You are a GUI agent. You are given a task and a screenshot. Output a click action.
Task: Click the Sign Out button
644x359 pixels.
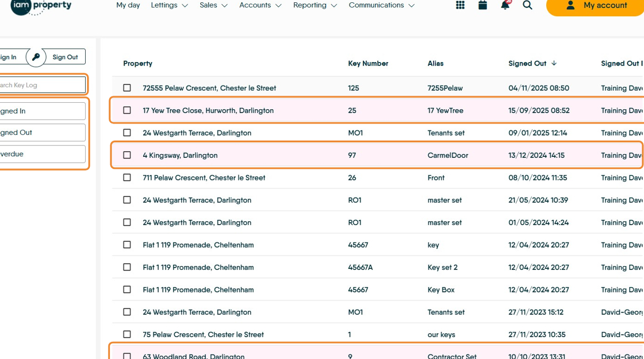point(65,57)
